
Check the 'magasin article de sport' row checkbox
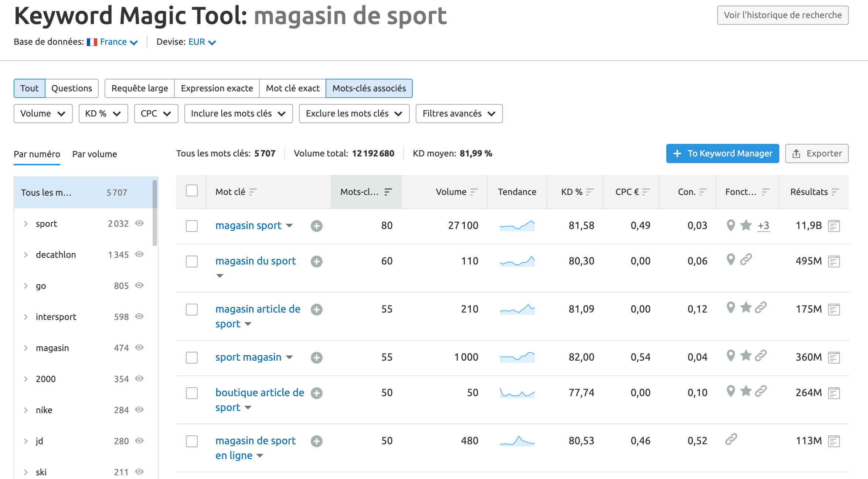pyautogui.click(x=192, y=310)
